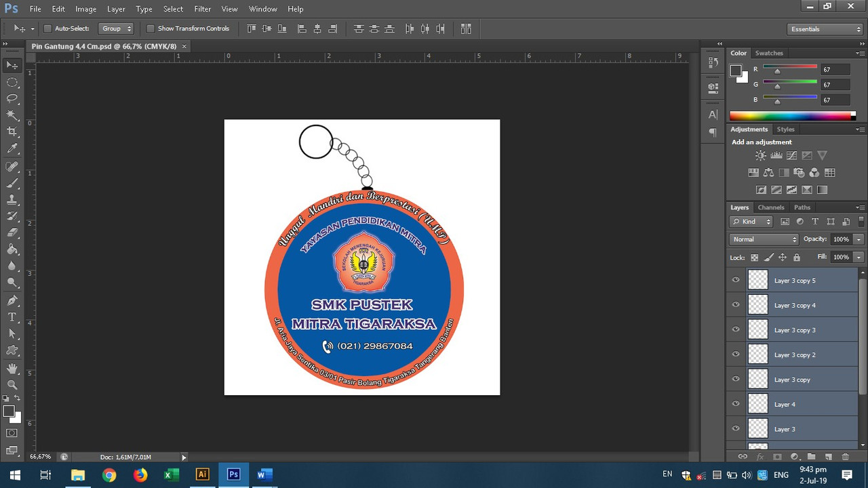Switch to the Styles tab
Viewport: 868px width, 488px height.
pos(785,129)
